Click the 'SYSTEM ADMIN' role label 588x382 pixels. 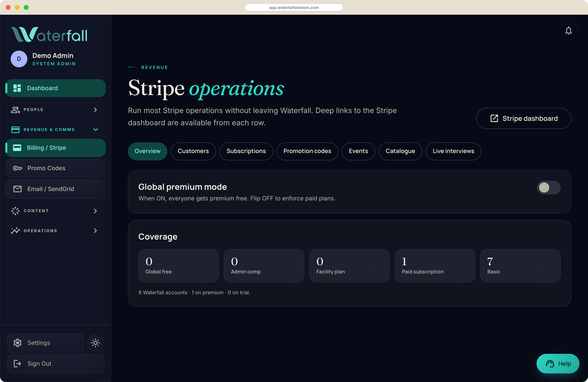click(54, 64)
